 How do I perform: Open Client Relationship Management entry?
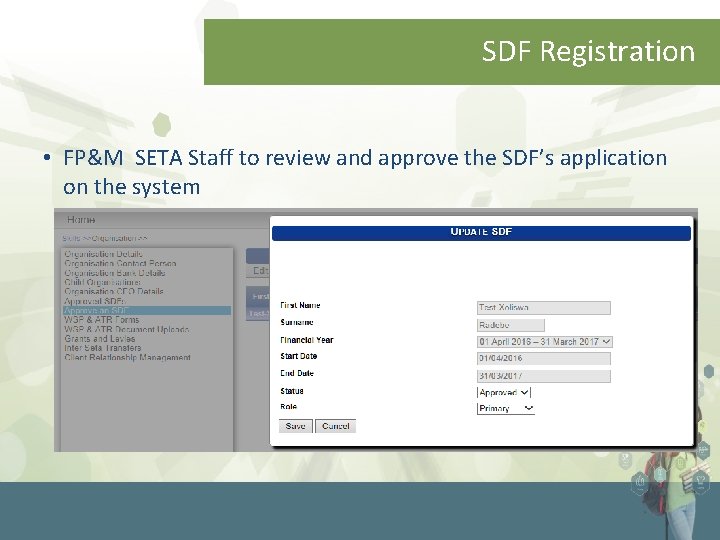128,358
